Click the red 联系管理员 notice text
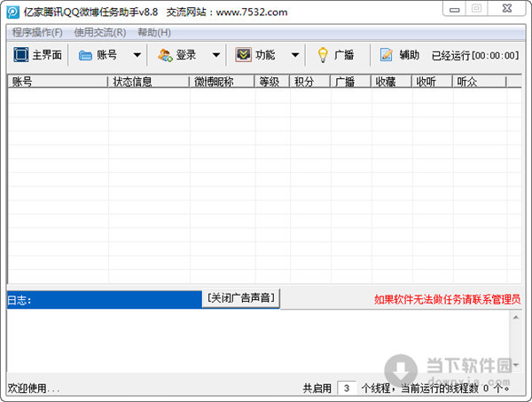 447,300
